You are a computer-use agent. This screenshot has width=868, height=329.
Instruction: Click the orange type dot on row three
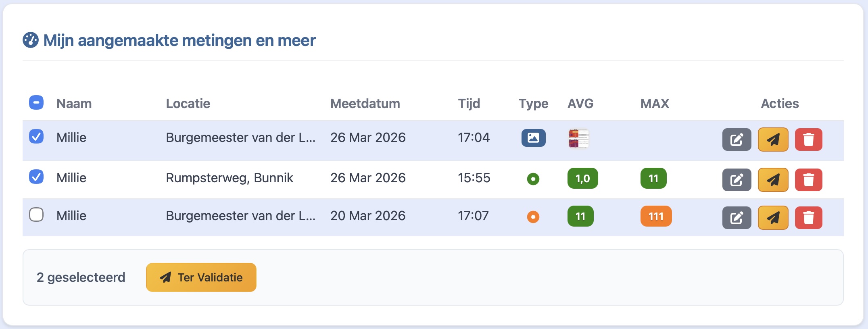point(534,217)
